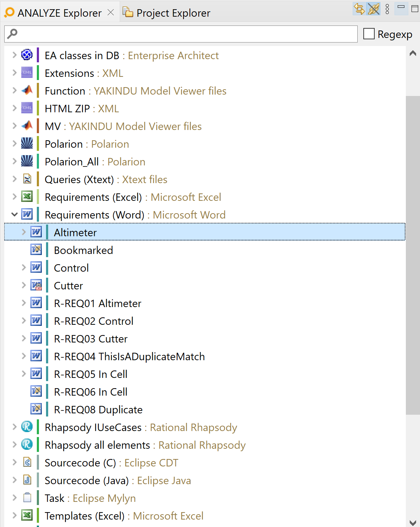
Task: Select the "Rhapsody IUseCases" row label
Action: pos(93,427)
